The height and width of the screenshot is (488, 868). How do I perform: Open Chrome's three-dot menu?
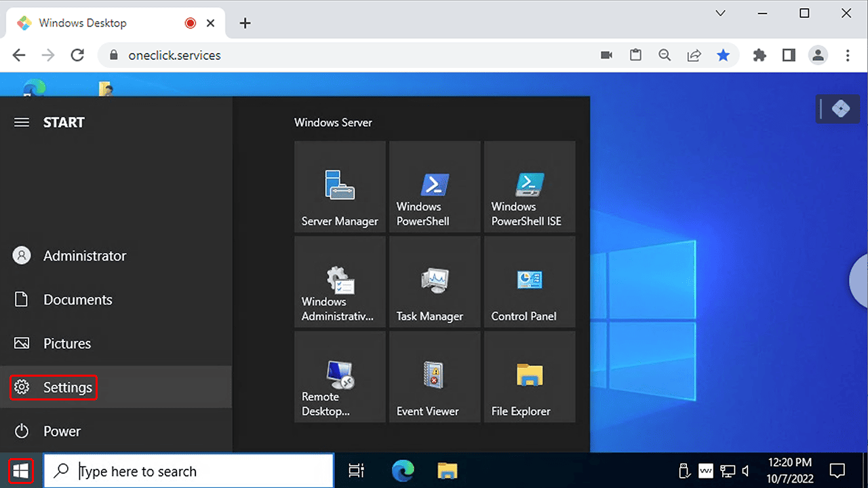848,56
